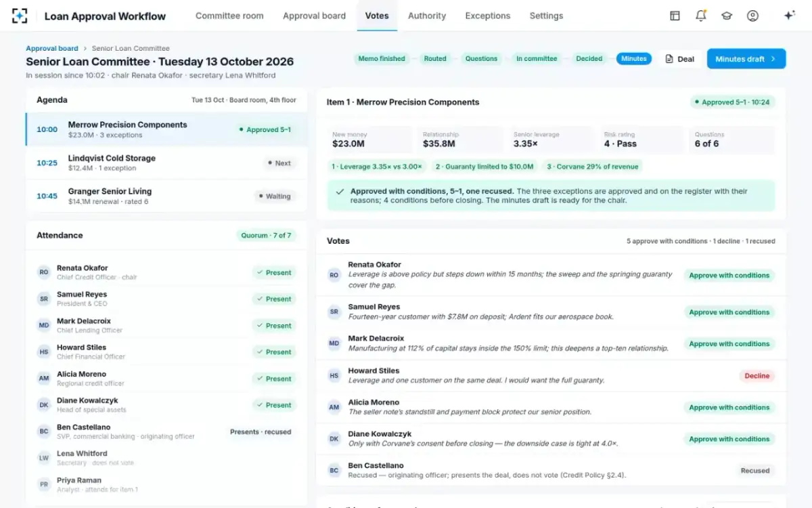Open the sparkle assistant icon
This screenshot has height=508, width=812.
(x=789, y=16)
